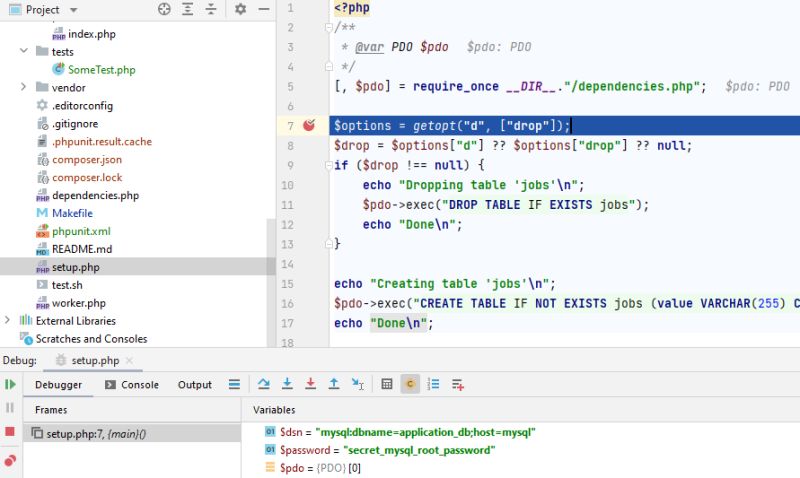800x478 pixels.
Task: Expand External Libraries node
Action: click(7, 320)
